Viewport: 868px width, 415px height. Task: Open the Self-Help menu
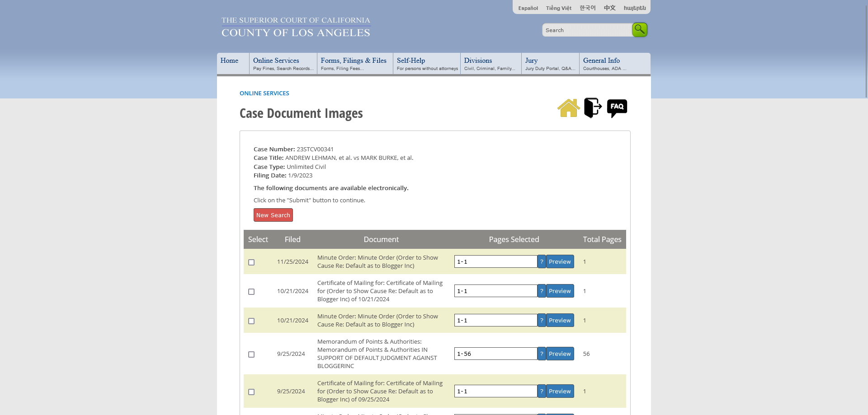pos(427,64)
